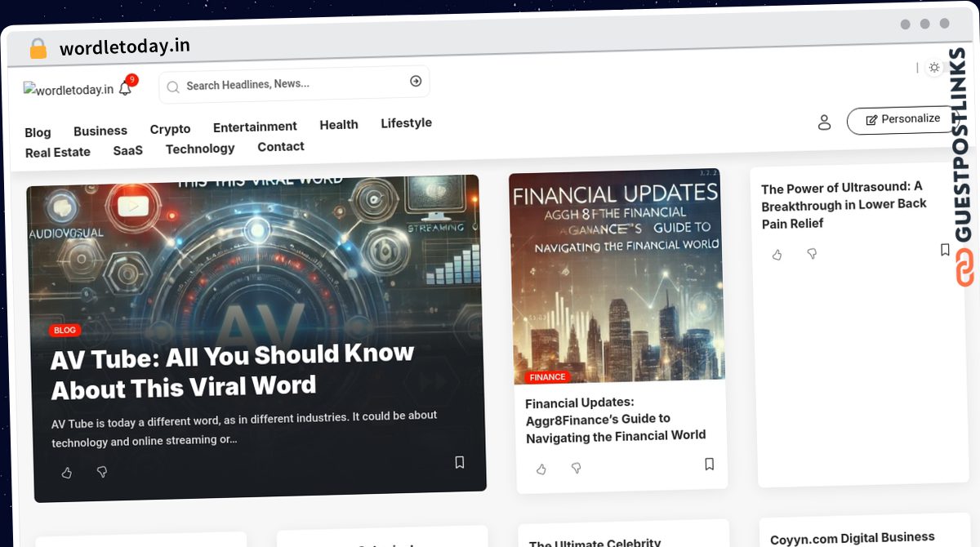This screenshot has height=547, width=980.
Task: Navigate to the Lifestyle section
Action: pyautogui.click(x=406, y=122)
